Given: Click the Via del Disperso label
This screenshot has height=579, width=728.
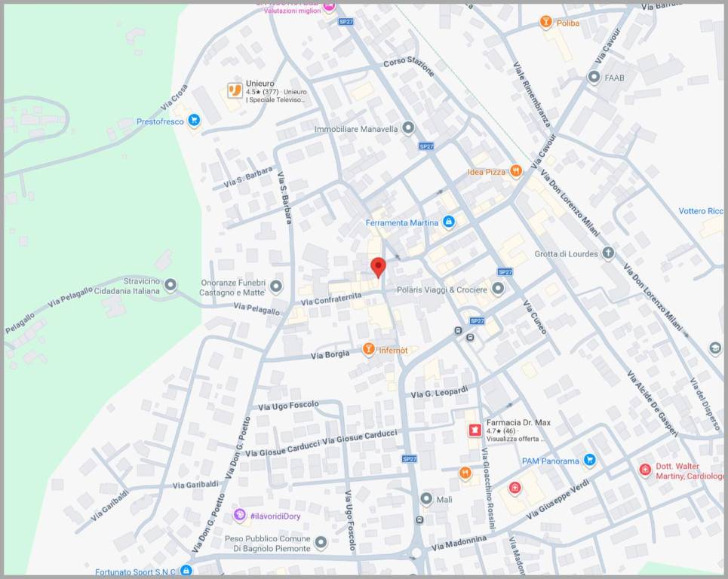Looking at the screenshot, I should [x=705, y=403].
